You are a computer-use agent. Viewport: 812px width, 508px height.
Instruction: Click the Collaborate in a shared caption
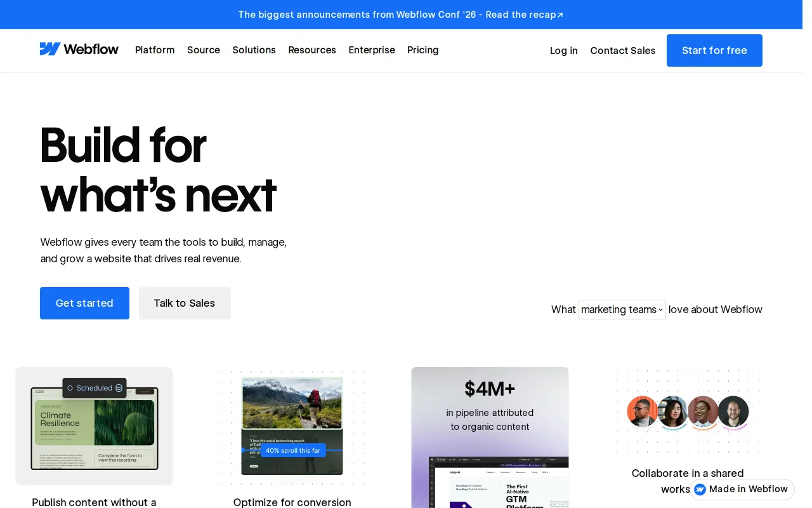(x=688, y=474)
